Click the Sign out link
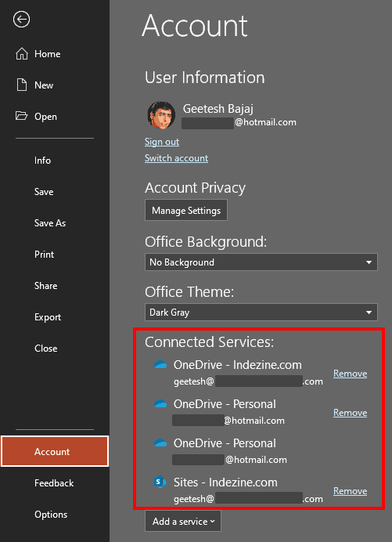The height and width of the screenshot is (542, 392). [x=162, y=142]
